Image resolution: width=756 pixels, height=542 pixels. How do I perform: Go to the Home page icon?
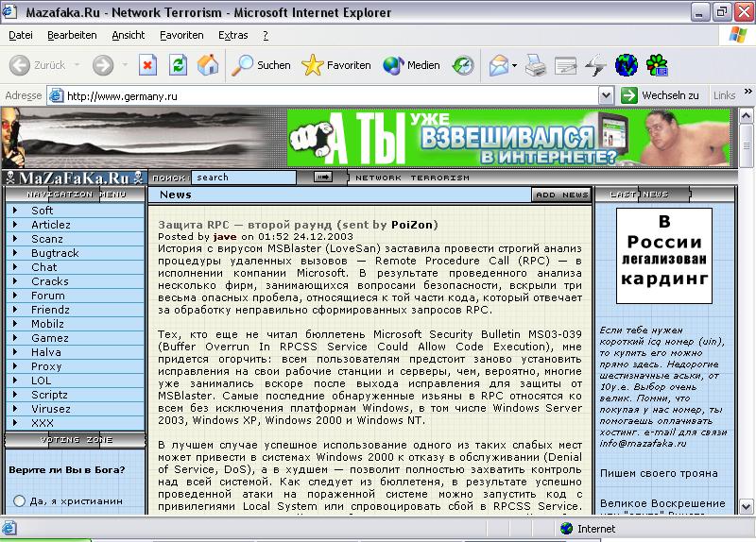click(x=208, y=65)
